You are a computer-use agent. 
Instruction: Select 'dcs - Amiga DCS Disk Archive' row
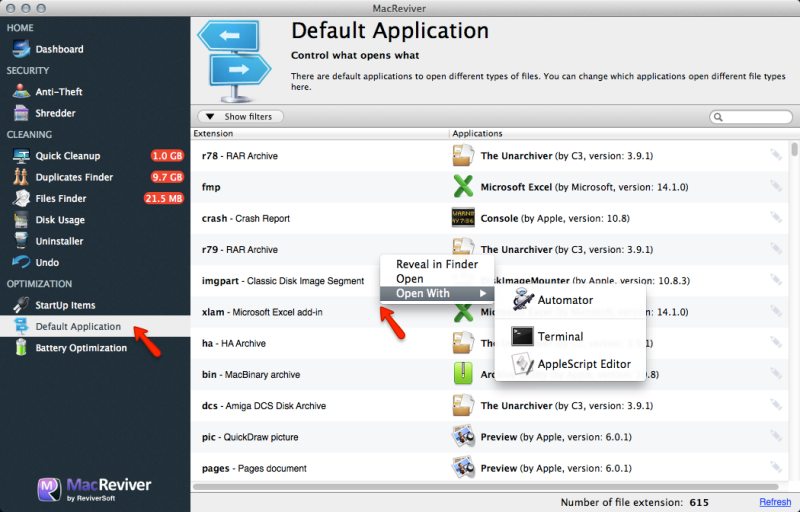(490, 405)
